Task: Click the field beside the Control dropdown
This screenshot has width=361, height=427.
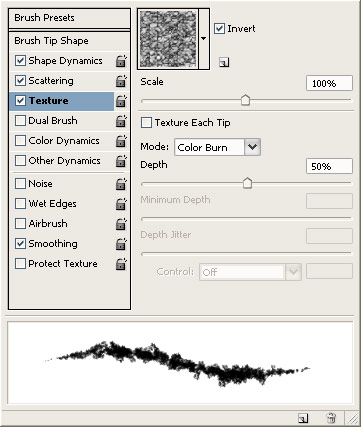Action: pos(329,271)
